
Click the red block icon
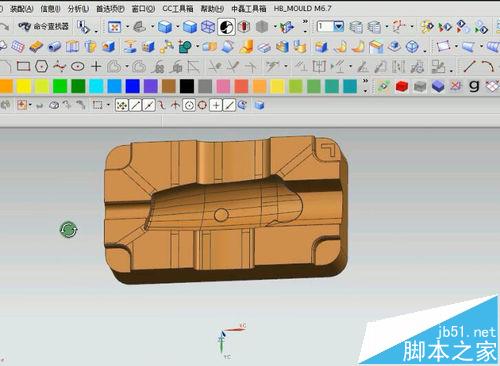[402, 86]
